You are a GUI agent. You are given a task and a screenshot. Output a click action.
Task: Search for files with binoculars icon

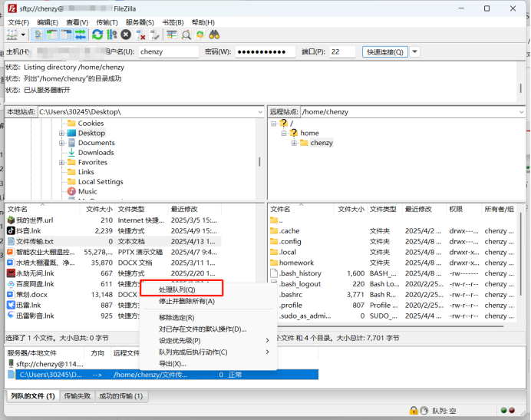[214, 35]
